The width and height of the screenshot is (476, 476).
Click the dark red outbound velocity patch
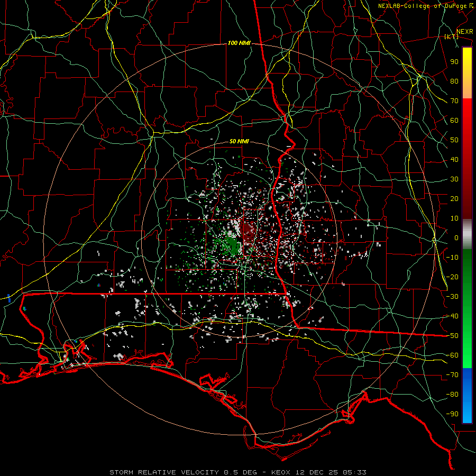pyautogui.click(x=249, y=232)
